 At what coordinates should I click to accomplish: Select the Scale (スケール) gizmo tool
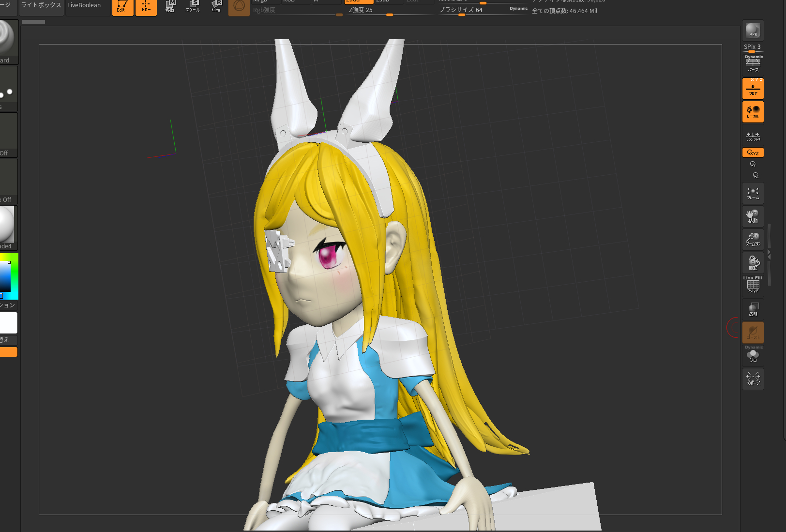point(193,7)
